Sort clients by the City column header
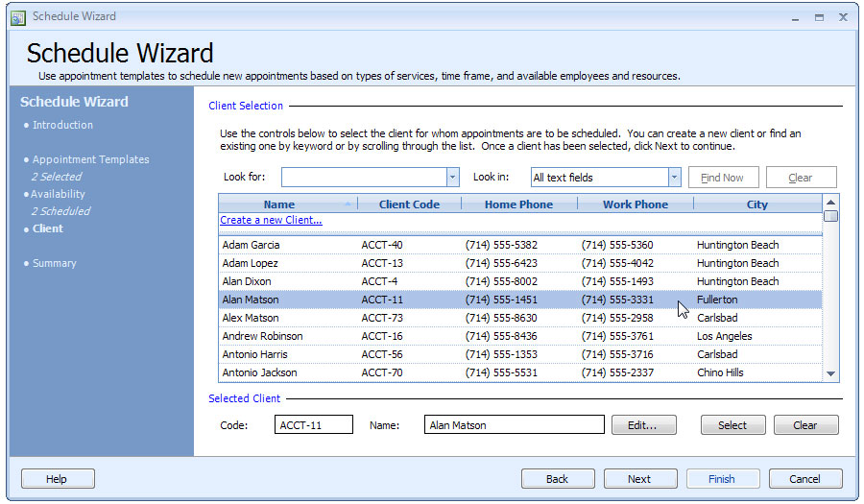The width and height of the screenshot is (864, 504). tap(757, 204)
